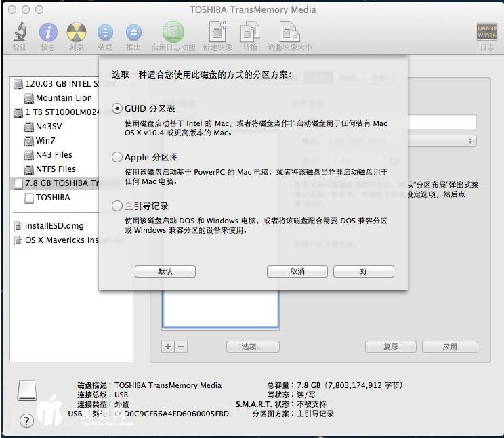504x438 pixels.
Task: Select InstallESD.dmg in the sidebar
Action: click(x=54, y=226)
